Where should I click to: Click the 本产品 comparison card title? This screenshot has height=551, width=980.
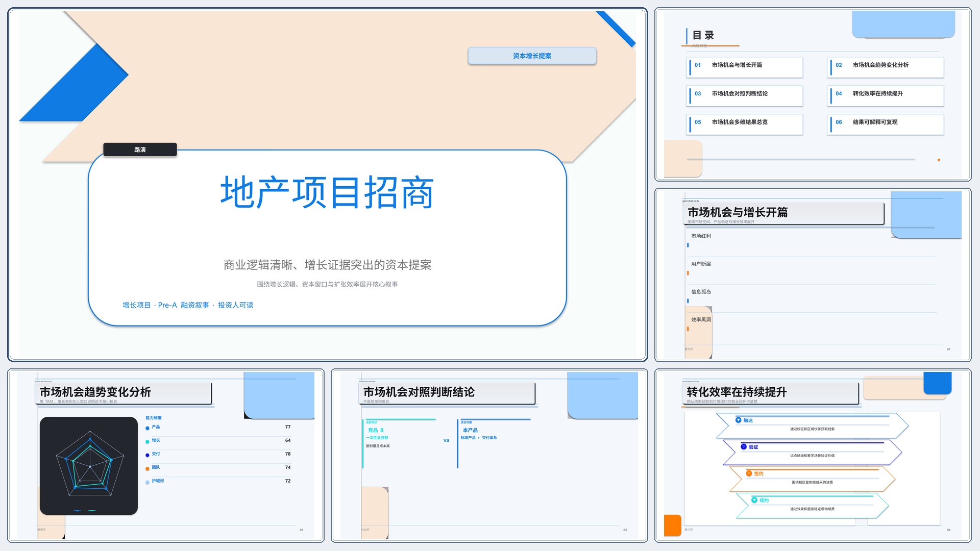coord(470,430)
